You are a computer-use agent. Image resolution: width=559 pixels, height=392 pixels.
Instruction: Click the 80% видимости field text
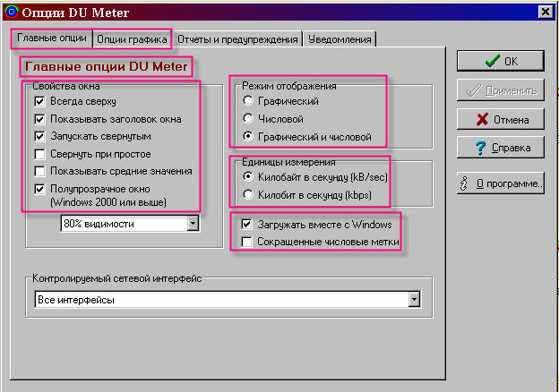99,224
